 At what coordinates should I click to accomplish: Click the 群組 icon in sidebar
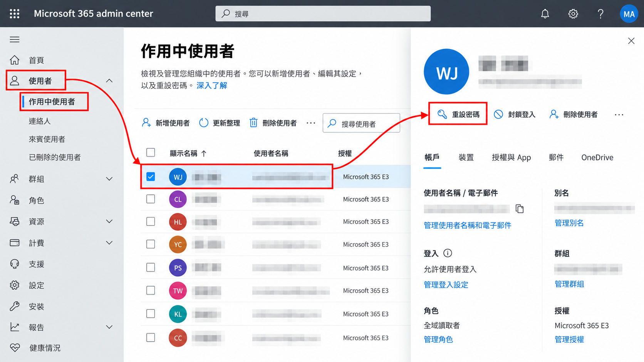coord(15,179)
